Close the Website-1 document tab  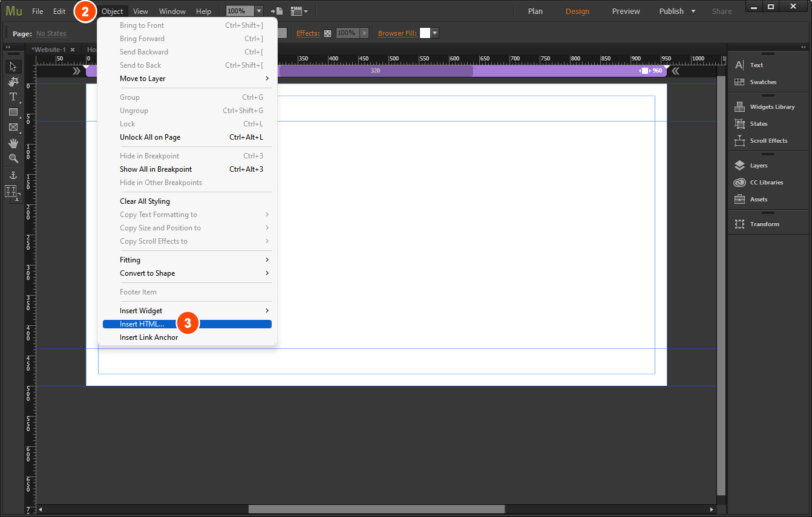click(73, 50)
